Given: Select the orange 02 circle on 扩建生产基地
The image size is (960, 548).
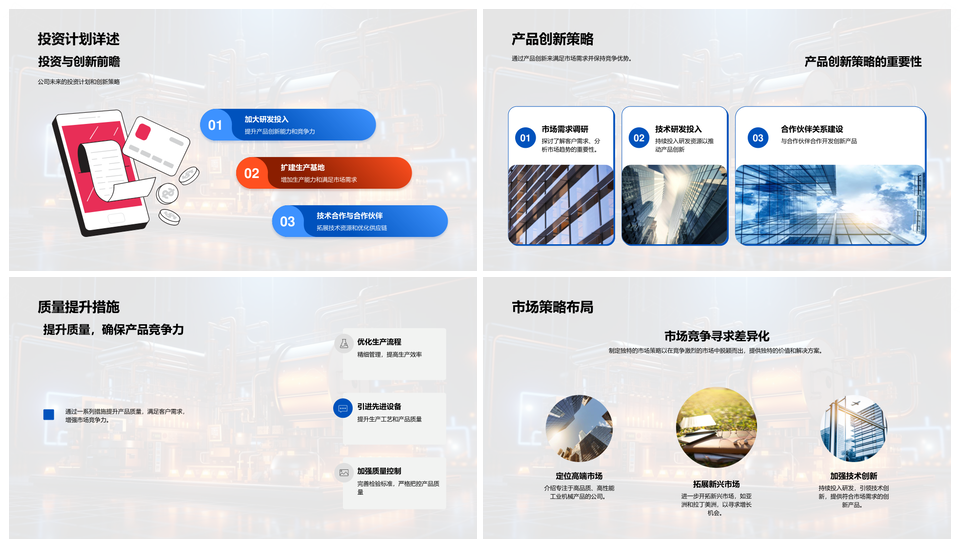Looking at the screenshot, I should coord(252,173).
